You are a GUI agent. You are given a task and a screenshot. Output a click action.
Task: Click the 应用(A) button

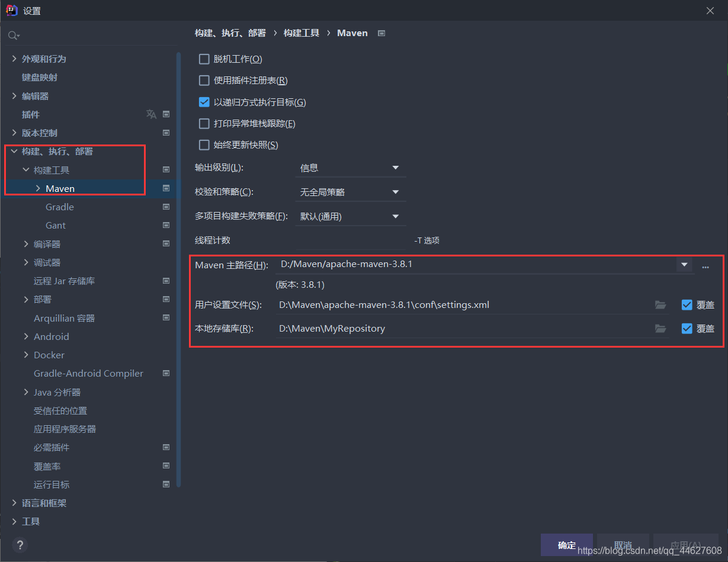[x=685, y=545]
